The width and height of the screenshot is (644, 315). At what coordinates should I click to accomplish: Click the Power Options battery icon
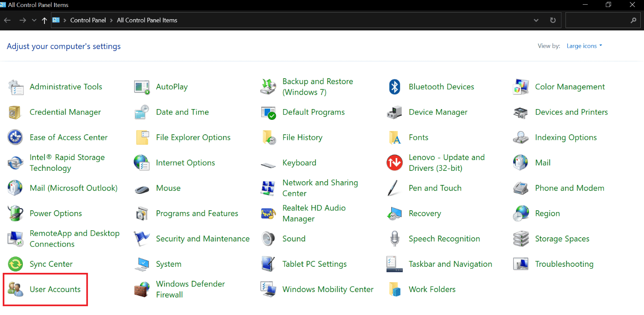click(15, 213)
